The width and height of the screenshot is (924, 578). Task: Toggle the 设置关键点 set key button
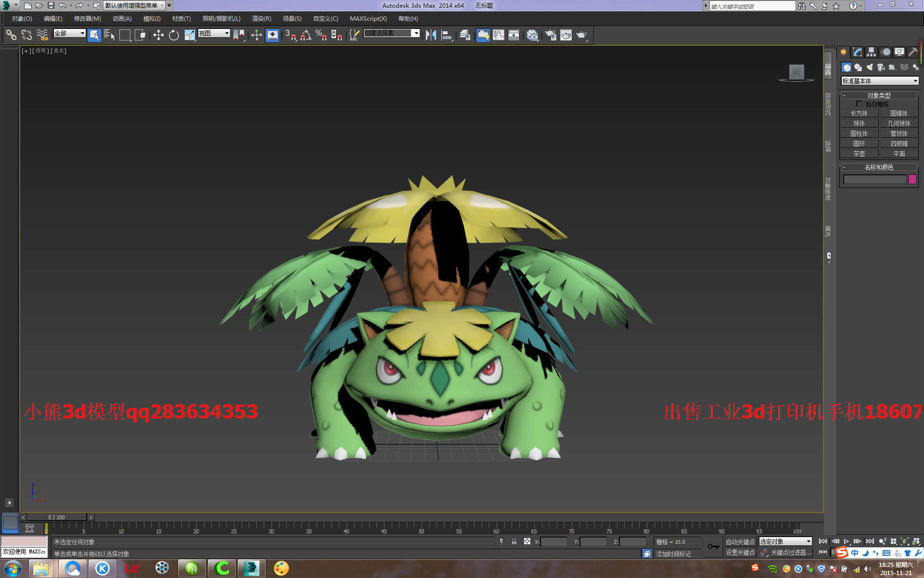pos(740,553)
